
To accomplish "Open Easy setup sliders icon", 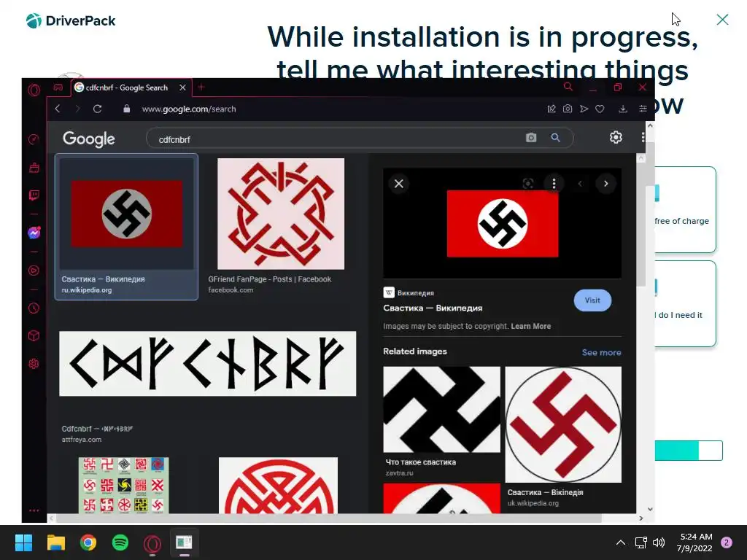I will [643, 109].
